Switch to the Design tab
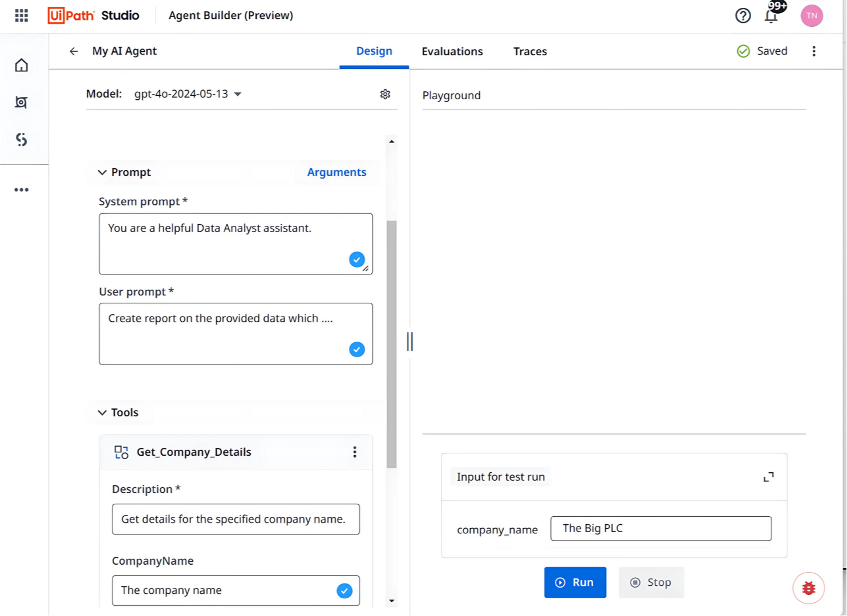This screenshot has width=847, height=616. [374, 51]
